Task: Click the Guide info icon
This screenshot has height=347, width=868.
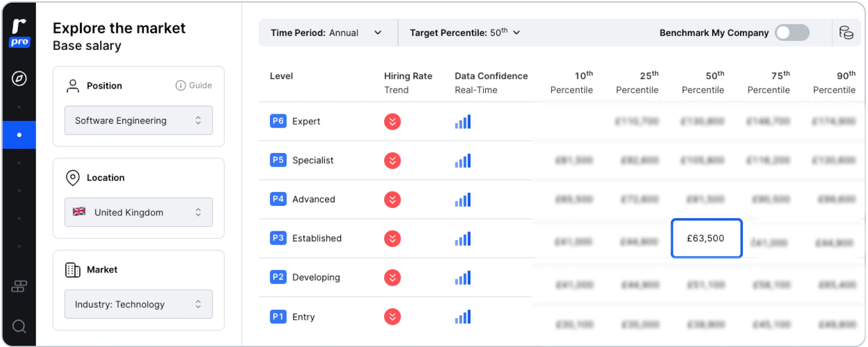Action: (x=181, y=85)
